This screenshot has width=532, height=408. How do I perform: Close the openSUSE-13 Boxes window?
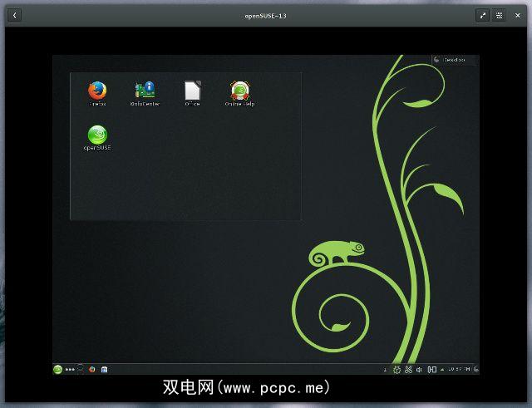517,15
